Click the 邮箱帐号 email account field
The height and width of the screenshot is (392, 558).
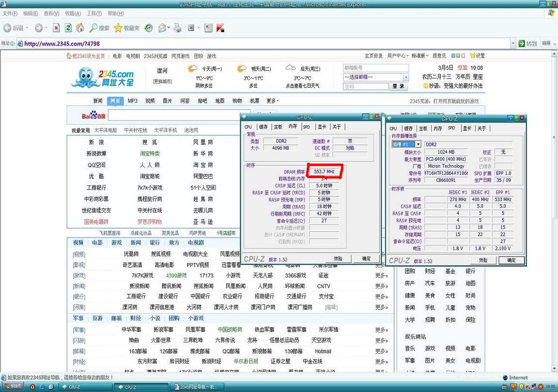pyautogui.click(x=376, y=68)
